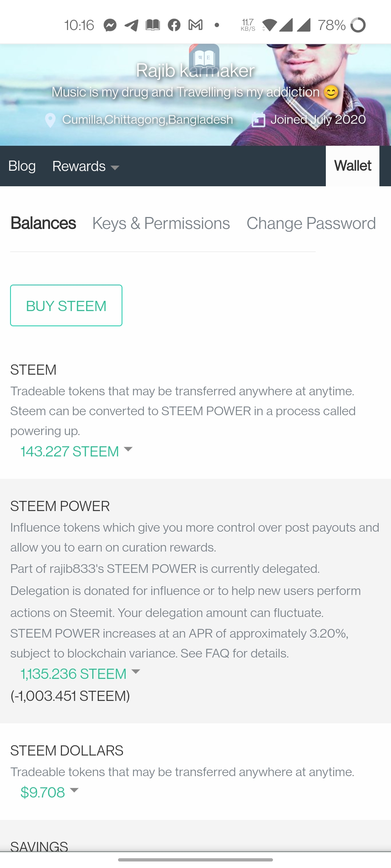Select the Wallet tab
This screenshot has height=868, width=391.
click(x=353, y=166)
